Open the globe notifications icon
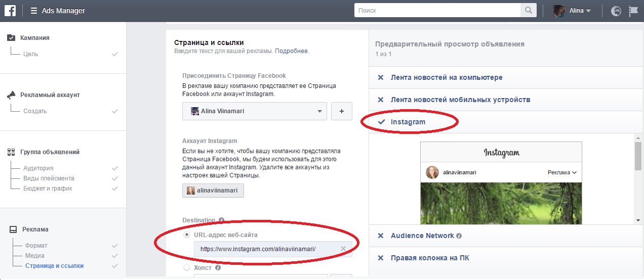Image resolution: width=644 pixels, height=280 pixels. pos(616,11)
